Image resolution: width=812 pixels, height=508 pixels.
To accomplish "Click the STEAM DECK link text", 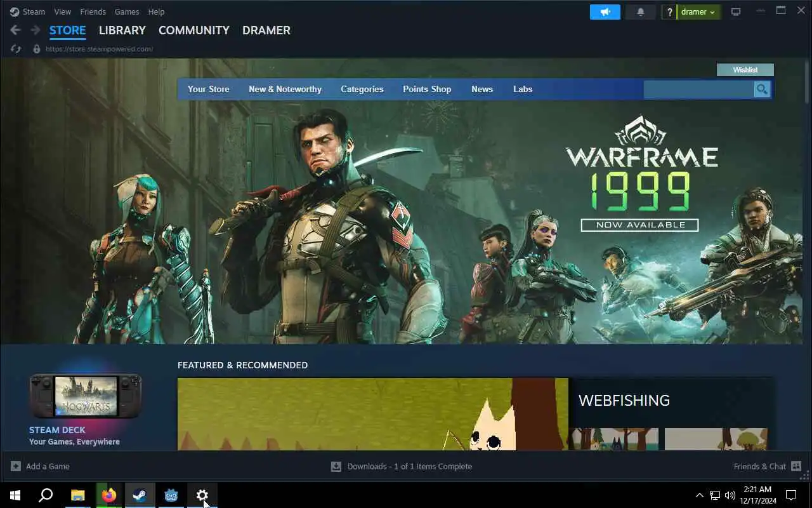I will (x=57, y=430).
